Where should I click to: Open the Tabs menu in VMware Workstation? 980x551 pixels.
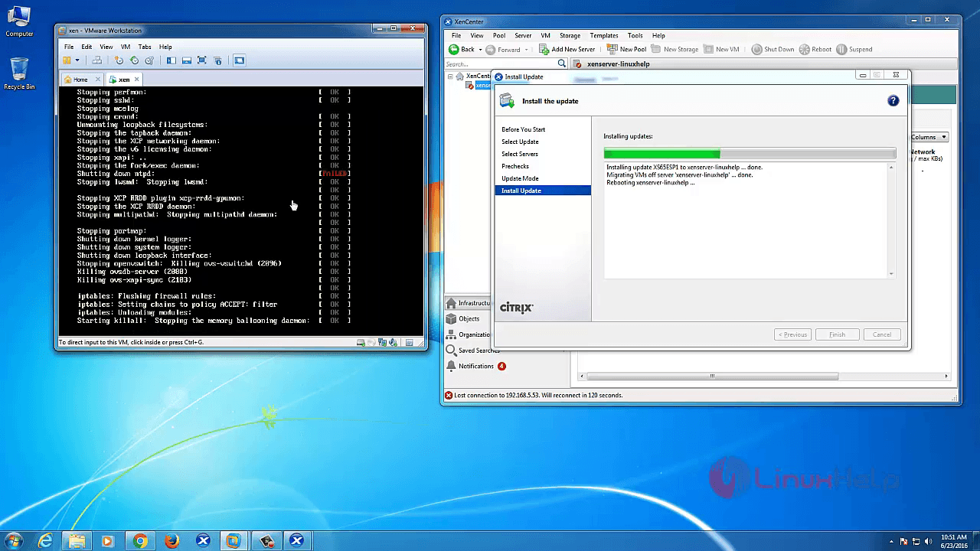[x=145, y=47]
